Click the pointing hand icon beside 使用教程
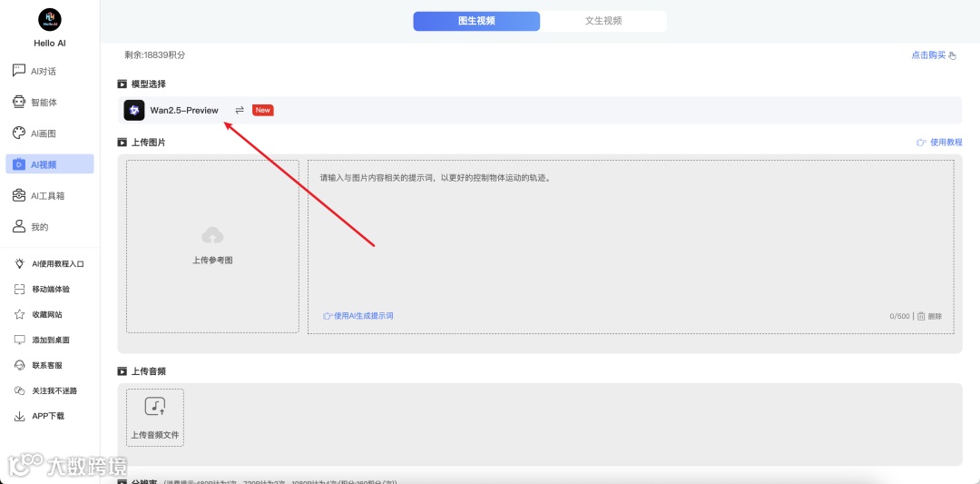Screen dimensions: 980x484 [x=921, y=142]
